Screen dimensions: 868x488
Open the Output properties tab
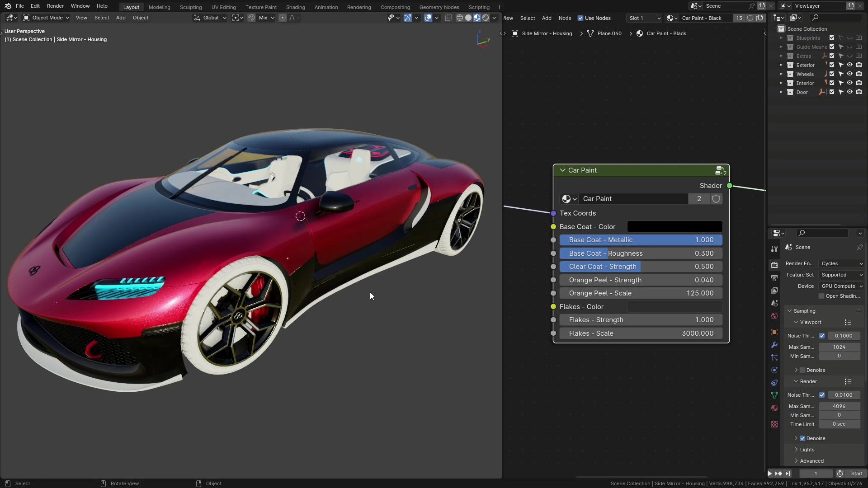pyautogui.click(x=774, y=277)
